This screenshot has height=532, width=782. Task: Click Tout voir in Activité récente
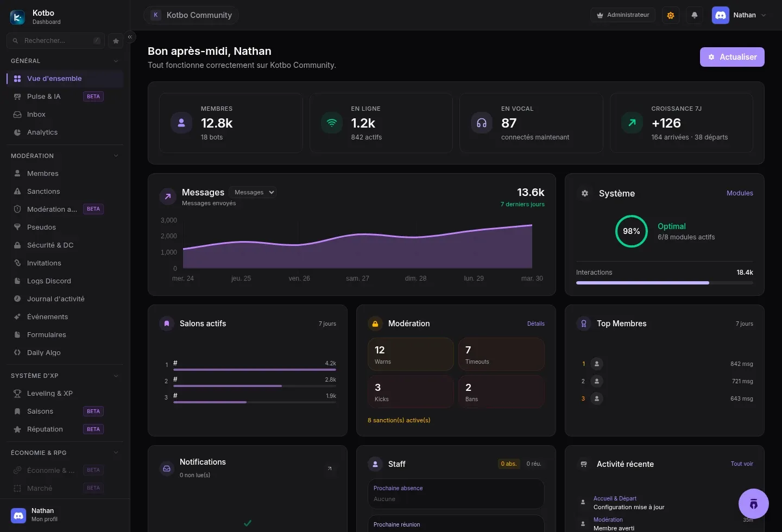pos(742,464)
